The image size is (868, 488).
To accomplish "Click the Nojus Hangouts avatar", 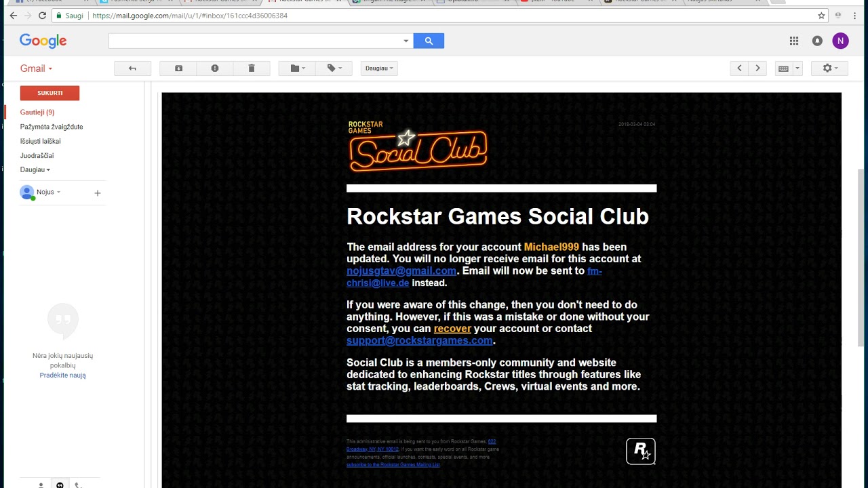I will [x=27, y=192].
